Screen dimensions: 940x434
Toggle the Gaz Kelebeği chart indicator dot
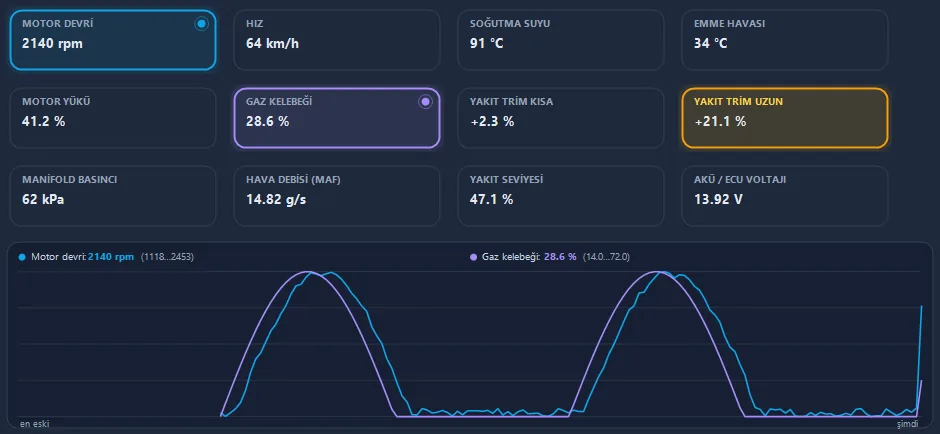(426, 102)
